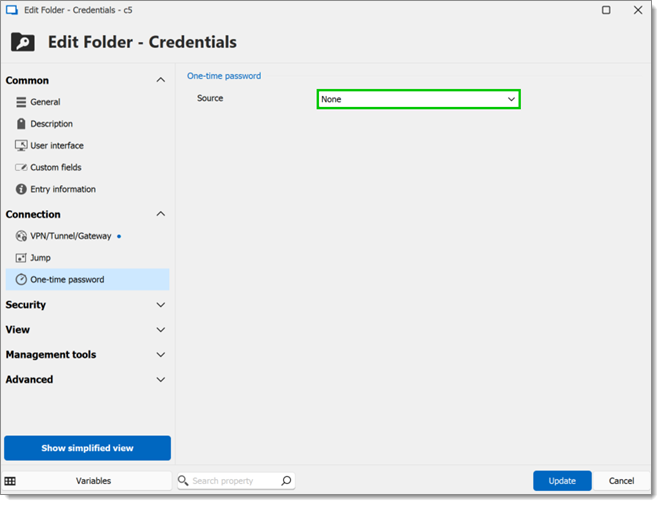Click the VPN/Tunnel/Gateway globe icon
The height and width of the screenshot is (505, 662).
[x=21, y=236]
